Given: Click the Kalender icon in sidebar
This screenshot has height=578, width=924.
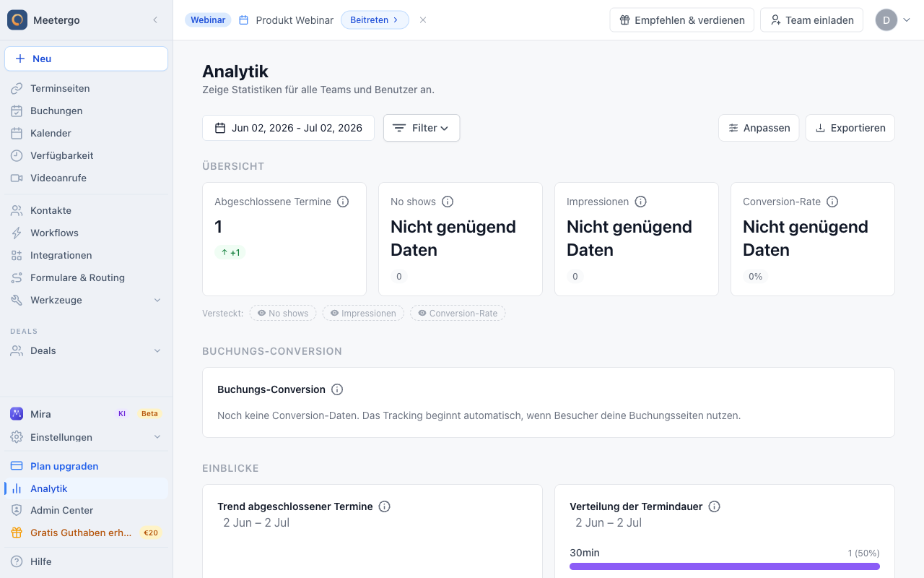Looking at the screenshot, I should click(x=17, y=133).
